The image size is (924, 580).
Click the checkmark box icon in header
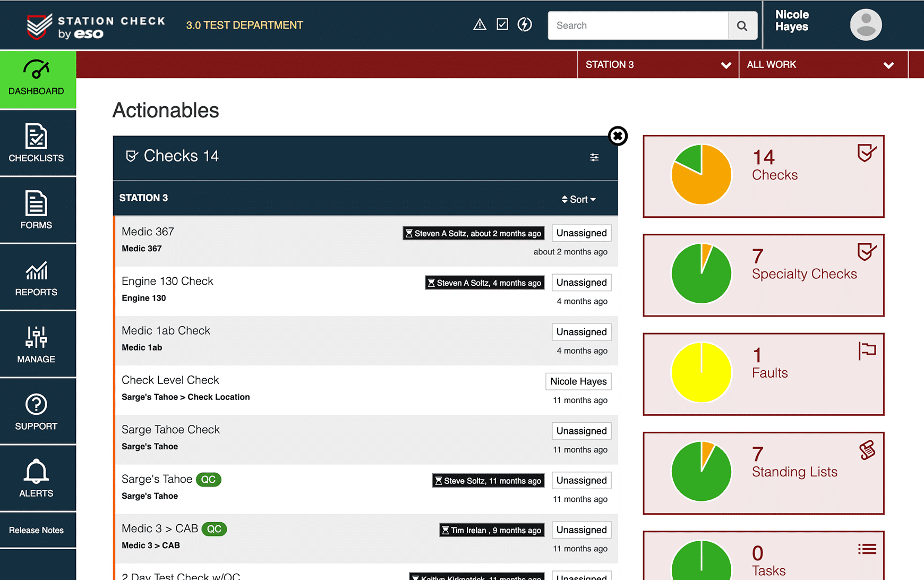point(502,24)
